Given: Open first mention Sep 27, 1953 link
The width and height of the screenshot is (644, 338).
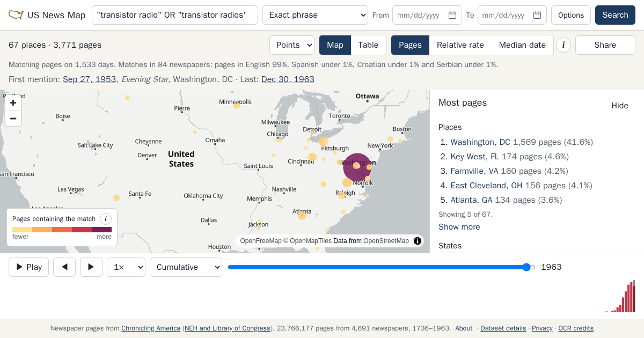Looking at the screenshot, I should [90, 79].
